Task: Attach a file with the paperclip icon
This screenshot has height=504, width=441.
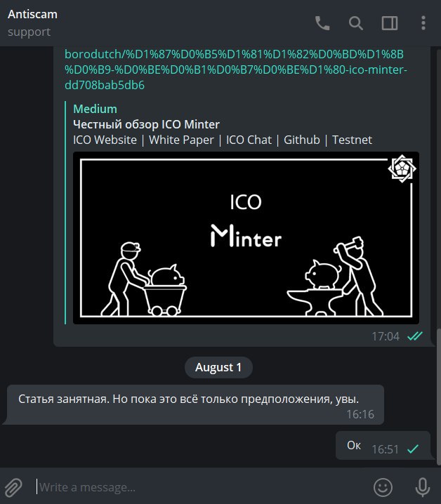Action: tap(13, 487)
